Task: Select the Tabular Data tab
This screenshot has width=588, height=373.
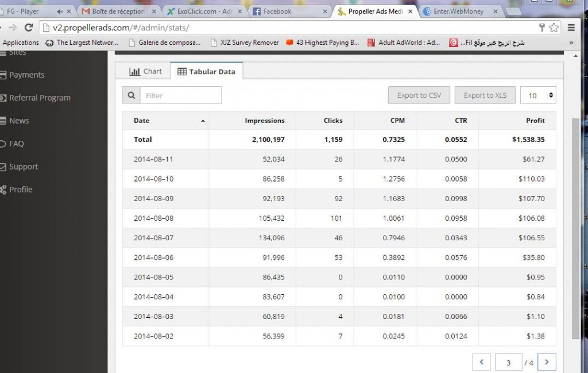Action: 206,71
